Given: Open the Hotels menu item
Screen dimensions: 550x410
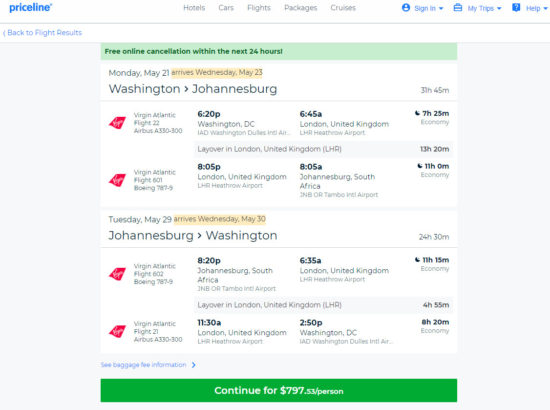Looking at the screenshot, I should point(194,8).
